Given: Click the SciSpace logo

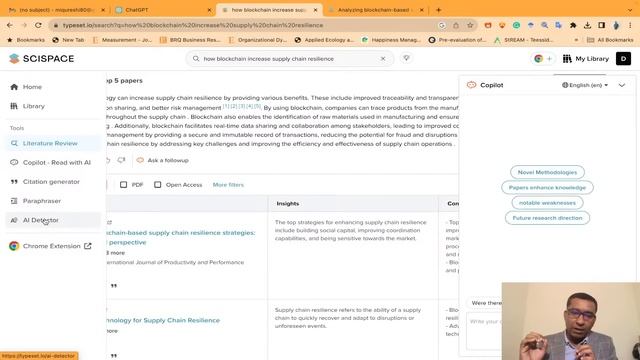Looking at the screenshot, I should point(41,59).
